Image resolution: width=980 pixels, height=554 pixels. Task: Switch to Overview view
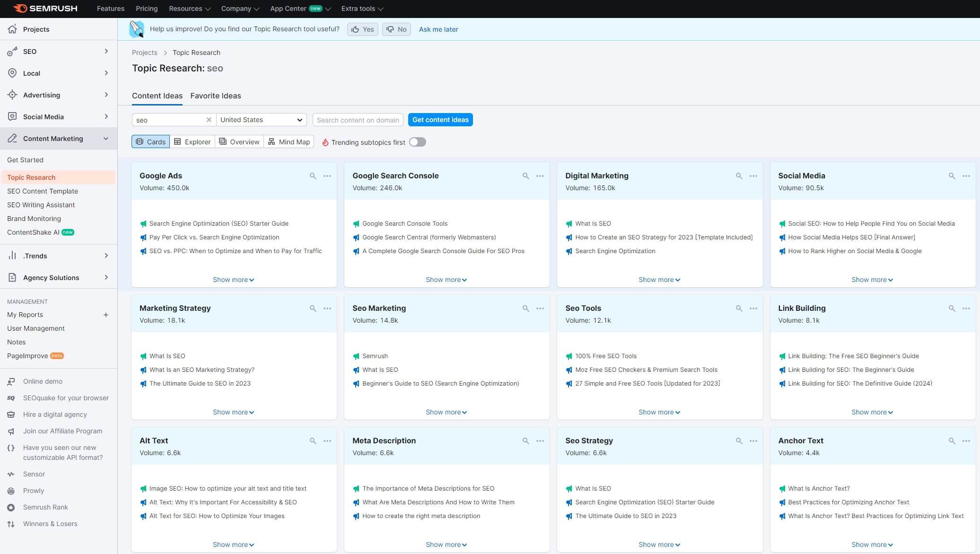tap(239, 141)
